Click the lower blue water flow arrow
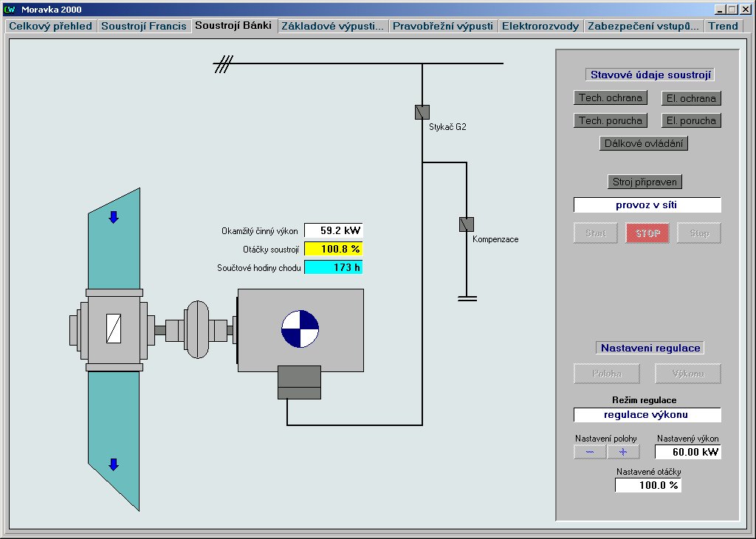This screenshot has width=756, height=539. (114, 464)
